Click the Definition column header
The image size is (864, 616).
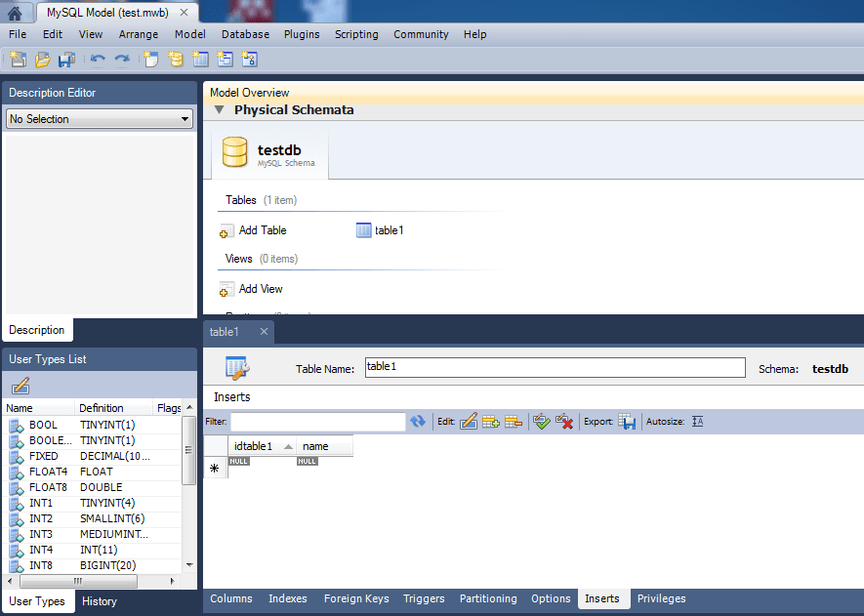click(113, 408)
